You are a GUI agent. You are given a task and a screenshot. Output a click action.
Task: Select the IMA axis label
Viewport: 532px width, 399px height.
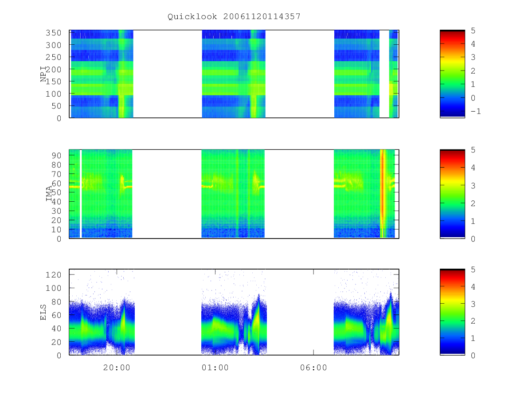49,194
